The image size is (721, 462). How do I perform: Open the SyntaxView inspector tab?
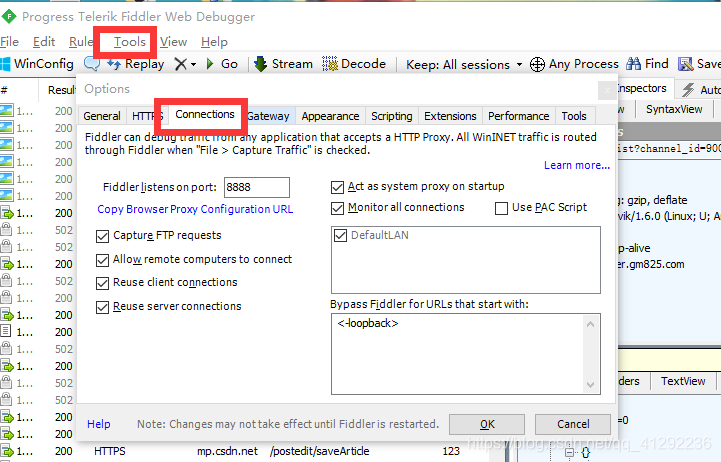point(674,109)
